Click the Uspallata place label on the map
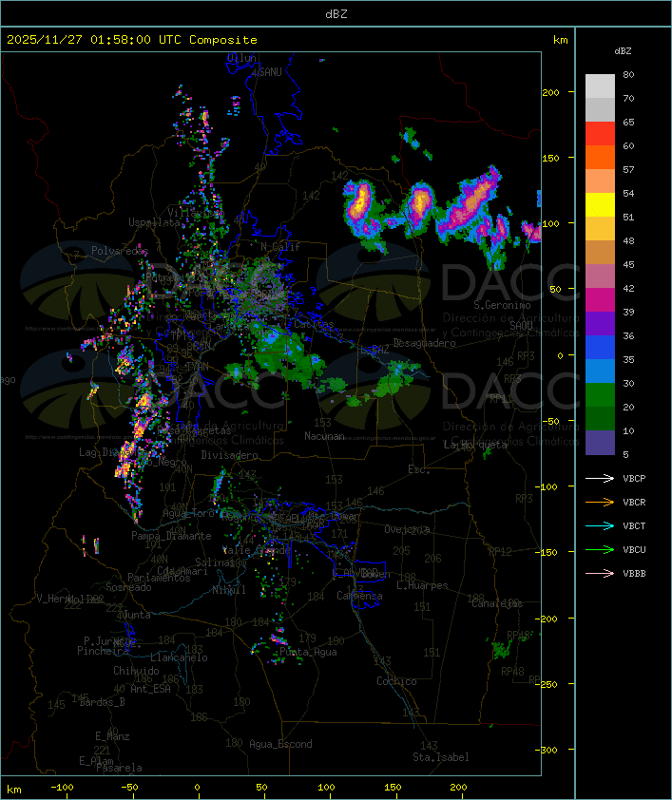 pyautogui.click(x=154, y=222)
